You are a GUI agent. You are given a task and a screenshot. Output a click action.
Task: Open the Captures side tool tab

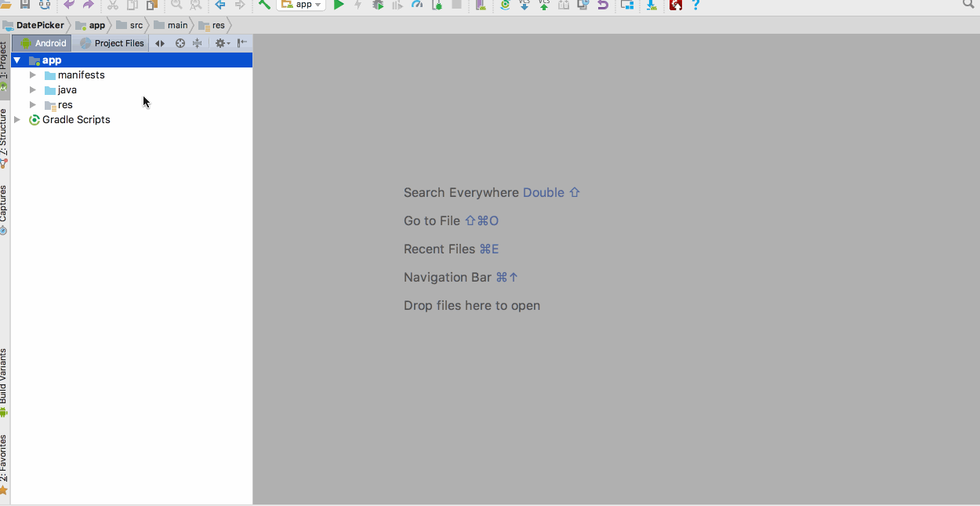pos(4,209)
